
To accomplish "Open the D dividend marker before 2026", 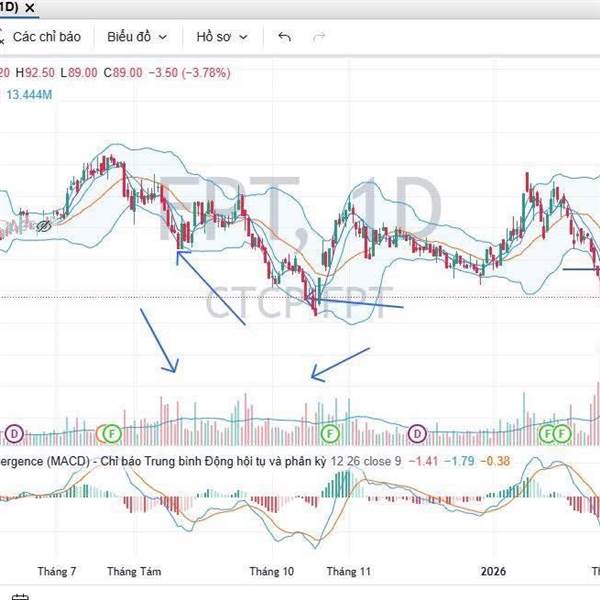I will click(x=417, y=434).
